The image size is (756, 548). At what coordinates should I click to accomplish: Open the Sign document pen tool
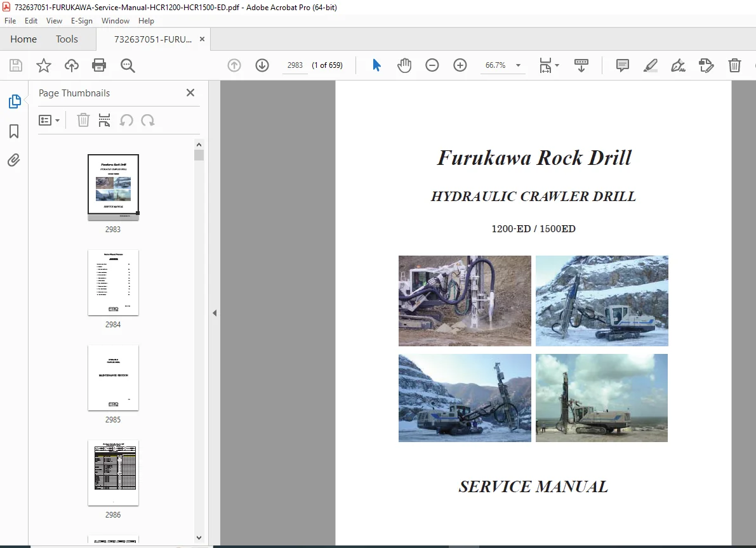(679, 65)
